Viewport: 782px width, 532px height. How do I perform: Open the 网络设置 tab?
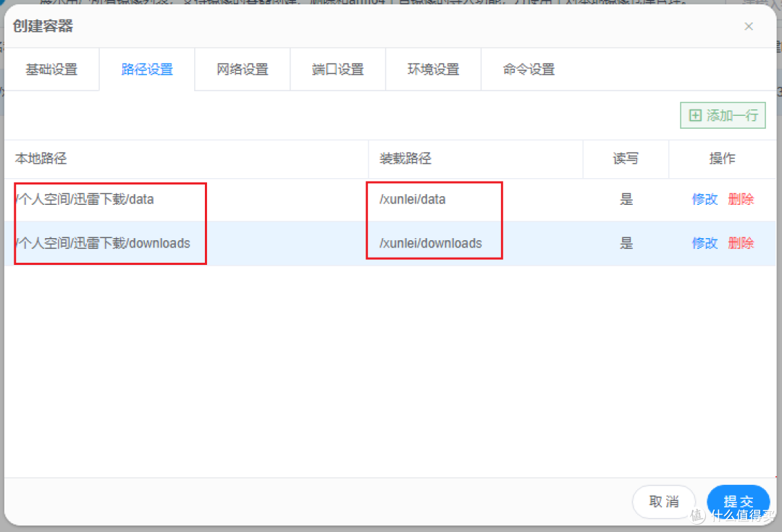coord(242,69)
